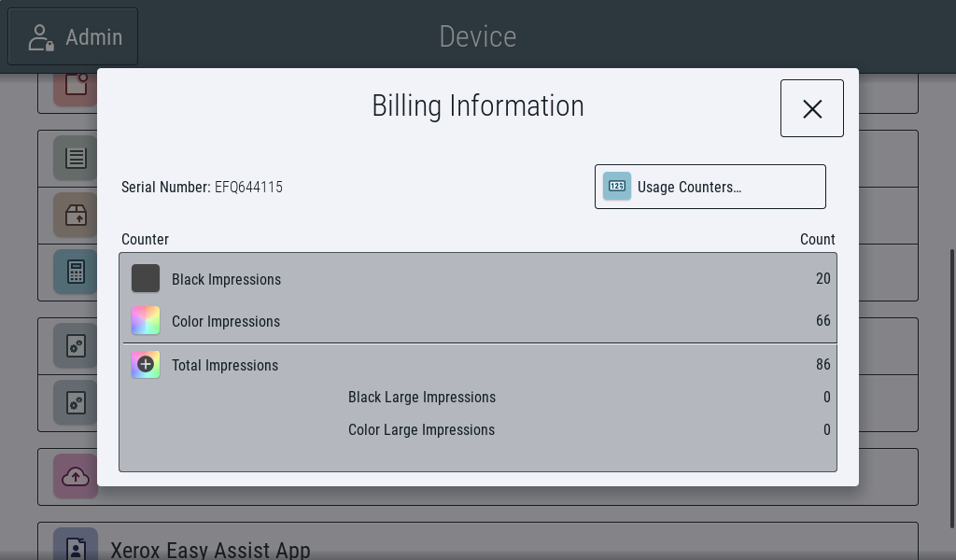956x560 pixels.
Task: Dismiss the Billing Information dialog
Action: (x=811, y=107)
